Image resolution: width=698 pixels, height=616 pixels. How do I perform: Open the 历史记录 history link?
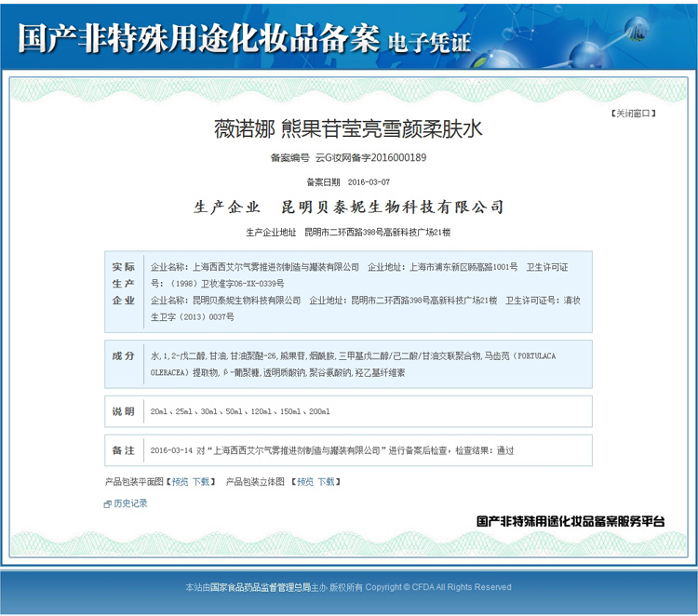[x=130, y=503]
